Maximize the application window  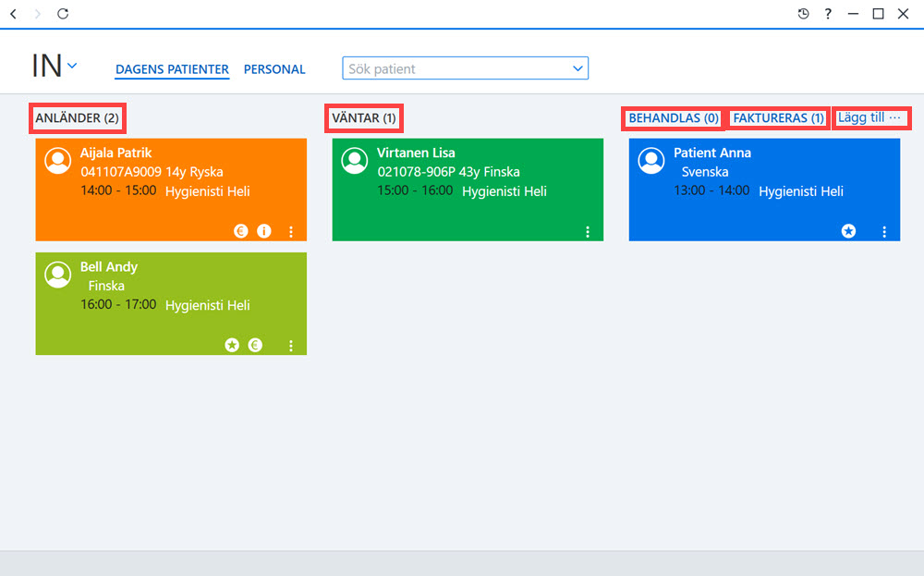pyautogui.click(x=878, y=14)
